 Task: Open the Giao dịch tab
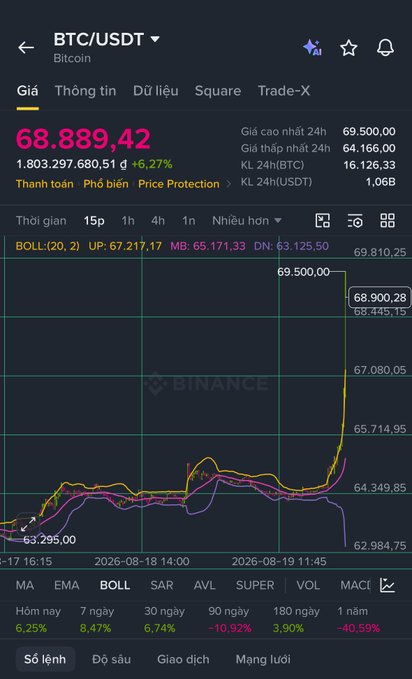coord(183,660)
